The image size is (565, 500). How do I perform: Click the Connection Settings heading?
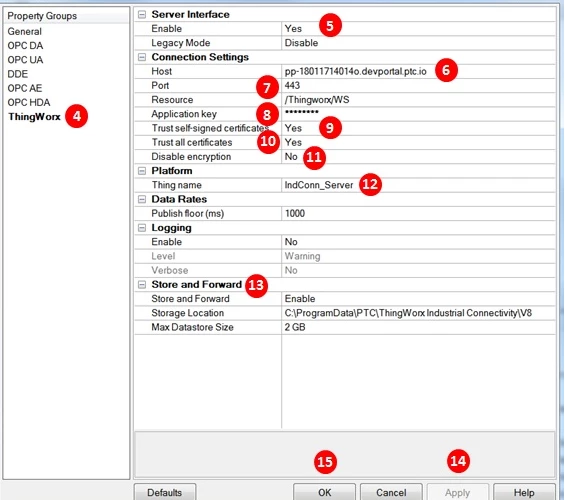(x=200, y=57)
